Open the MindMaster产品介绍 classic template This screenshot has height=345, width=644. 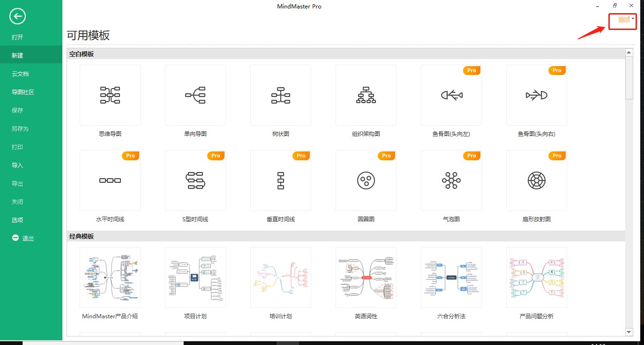click(110, 277)
